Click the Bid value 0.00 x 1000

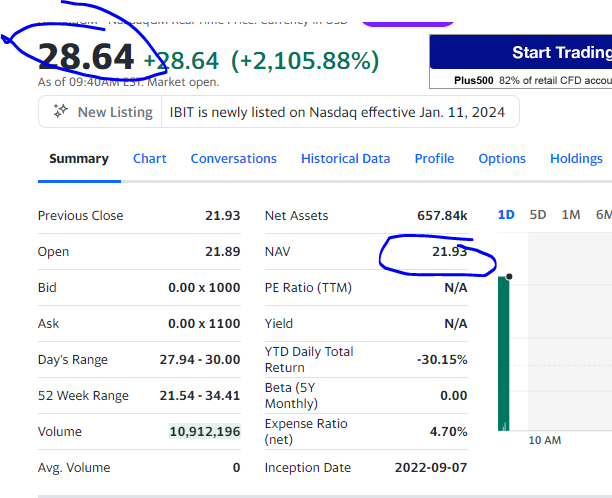204,288
